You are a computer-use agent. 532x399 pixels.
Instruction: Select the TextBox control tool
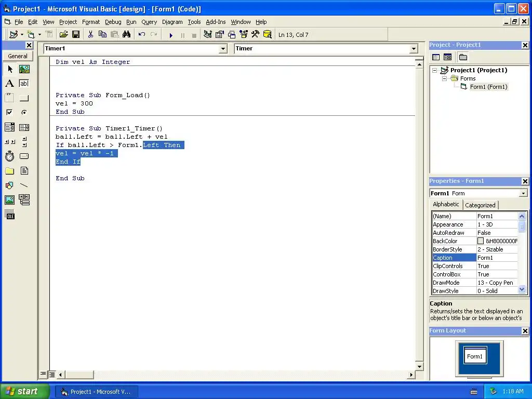click(24, 84)
